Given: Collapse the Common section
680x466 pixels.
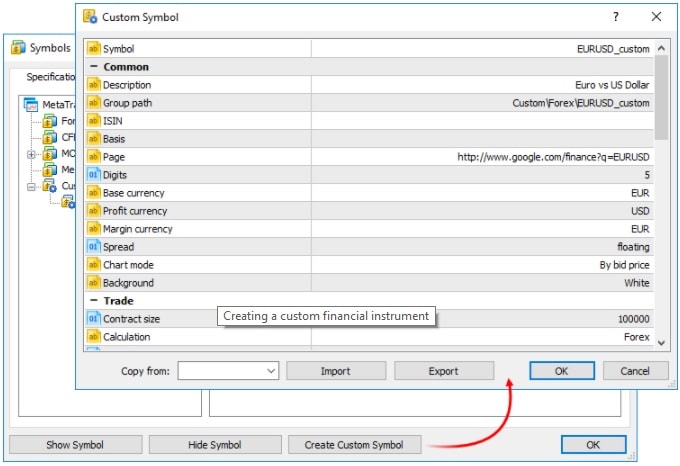Looking at the screenshot, I should (94, 67).
